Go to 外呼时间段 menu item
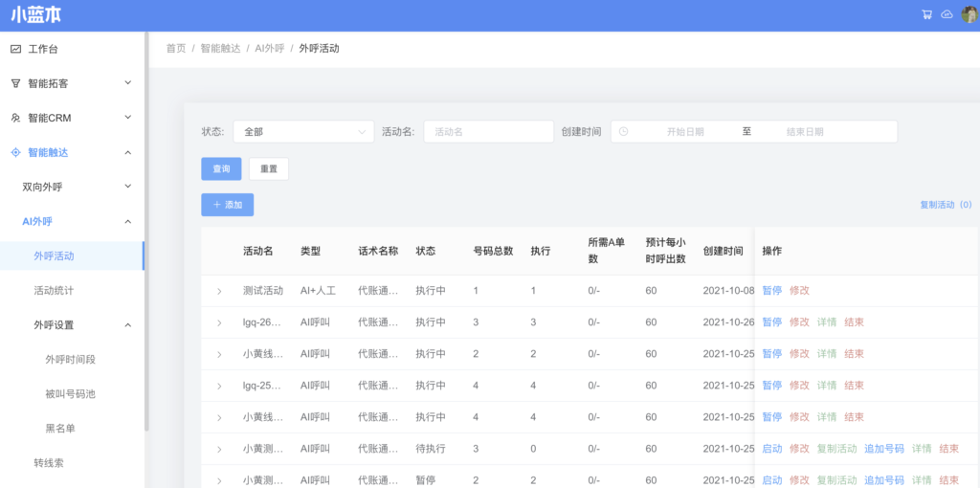 [x=71, y=359]
